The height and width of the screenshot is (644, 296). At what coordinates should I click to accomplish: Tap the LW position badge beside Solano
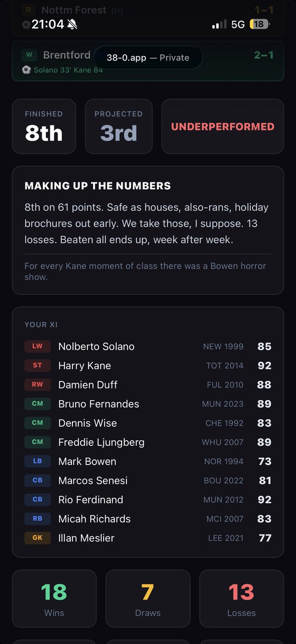[x=37, y=346]
